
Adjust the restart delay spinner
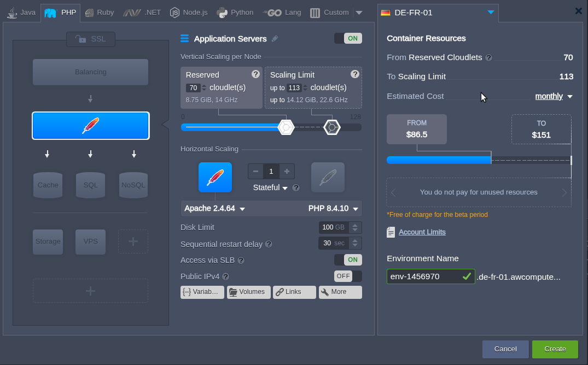[x=355, y=243]
